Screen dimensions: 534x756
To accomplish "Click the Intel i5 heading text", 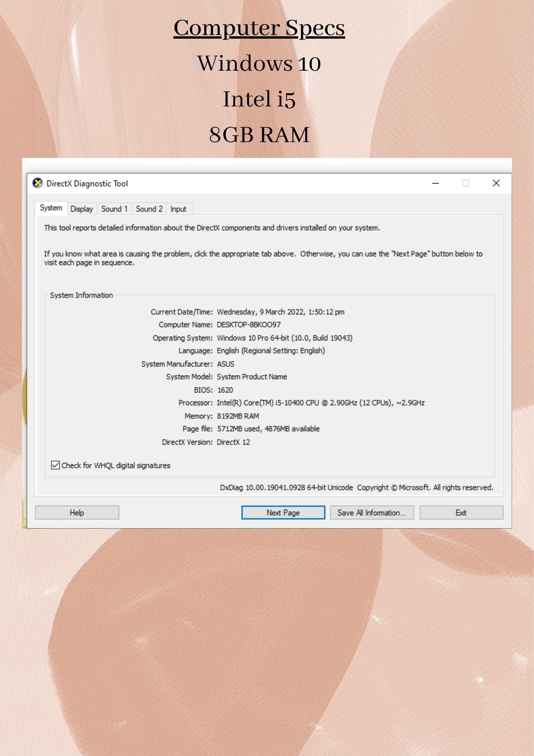I will pyautogui.click(x=259, y=99).
